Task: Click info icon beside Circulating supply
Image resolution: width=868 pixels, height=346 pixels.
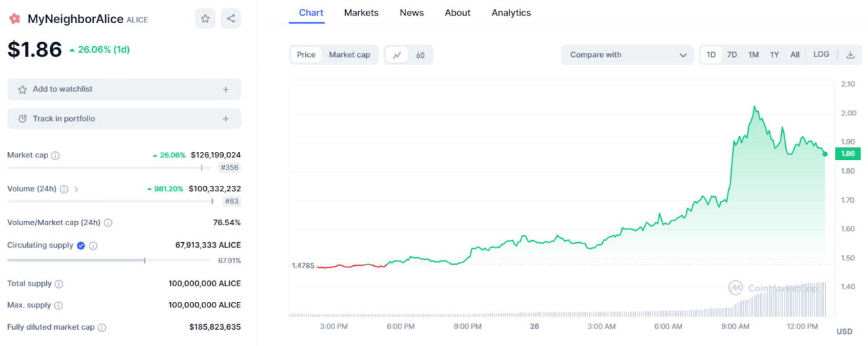Action: [x=94, y=246]
